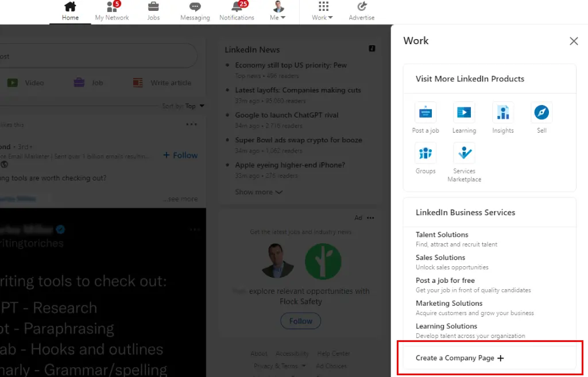
Task: Click Create a Company Page
Action: point(460,358)
